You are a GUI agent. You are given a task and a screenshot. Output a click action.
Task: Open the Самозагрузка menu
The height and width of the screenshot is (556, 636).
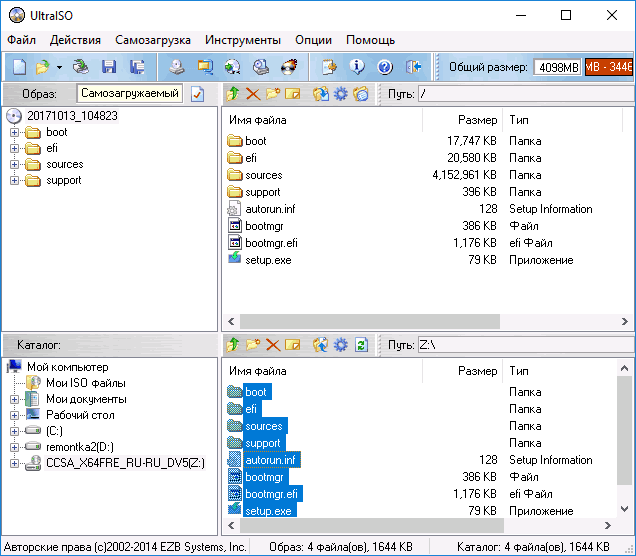(153, 40)
